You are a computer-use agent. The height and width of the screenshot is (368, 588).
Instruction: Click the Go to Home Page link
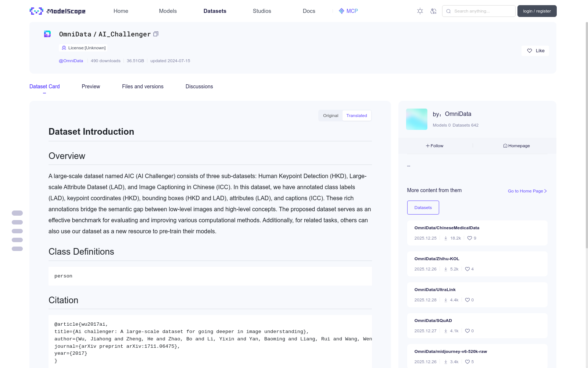point(527,191)
